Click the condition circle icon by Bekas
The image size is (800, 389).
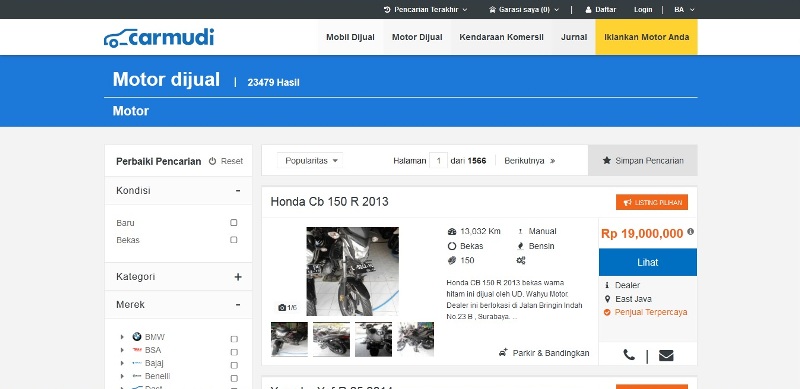452,246
